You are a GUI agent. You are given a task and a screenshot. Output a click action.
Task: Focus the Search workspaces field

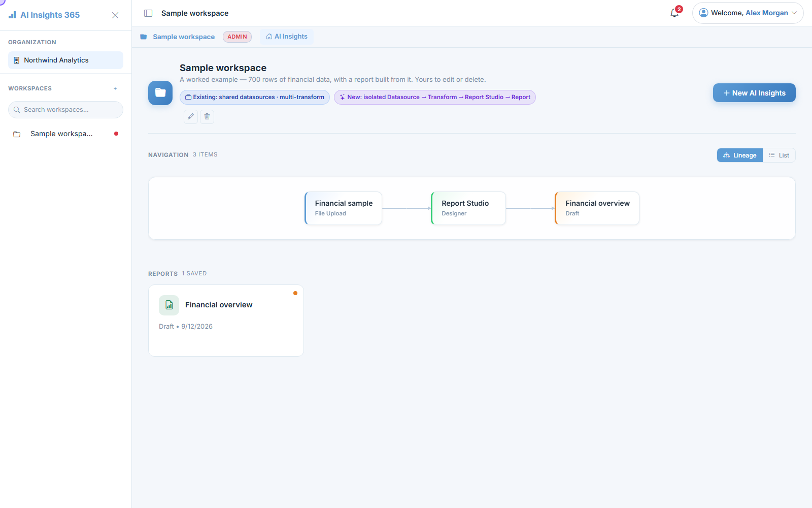65,110
